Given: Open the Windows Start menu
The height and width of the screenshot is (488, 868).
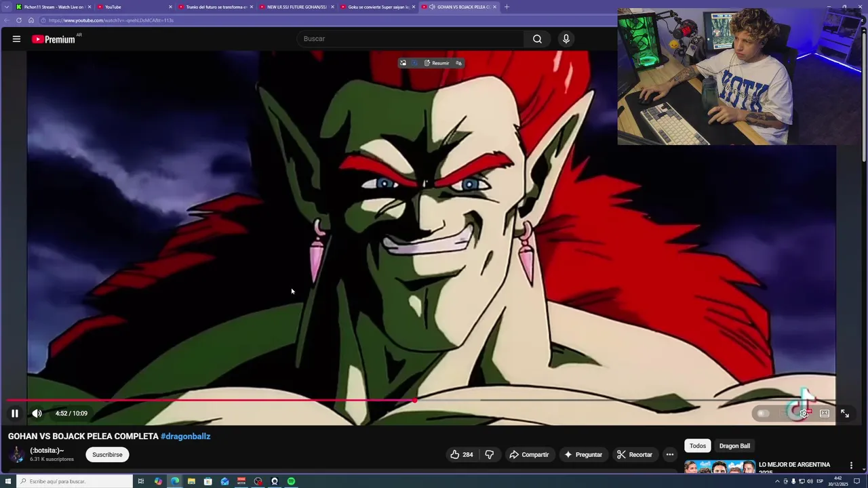Looking at the screenshot, I should tap(7, 481).
